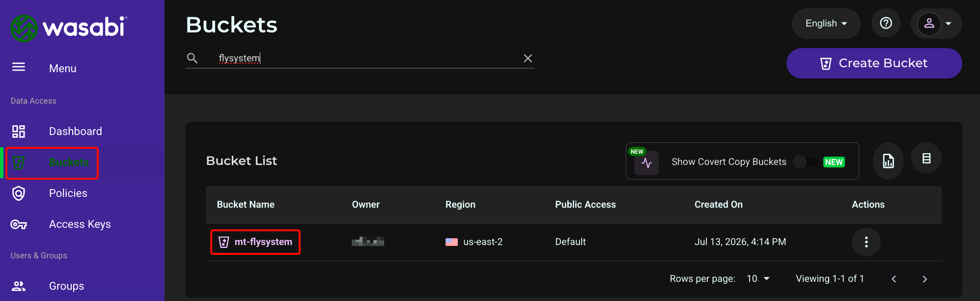
Task: Select Buckets in the sidebar
Action: (x=69, y=162)
